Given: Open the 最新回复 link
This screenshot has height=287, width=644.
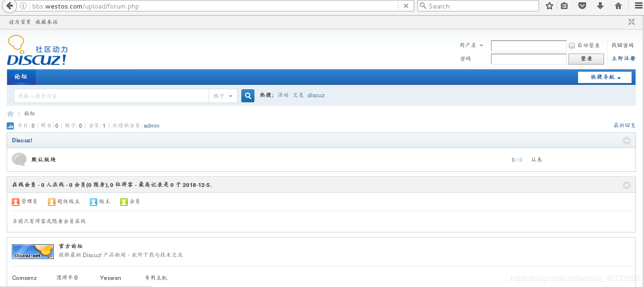Looking at the screenshot, I should (625, 126).
